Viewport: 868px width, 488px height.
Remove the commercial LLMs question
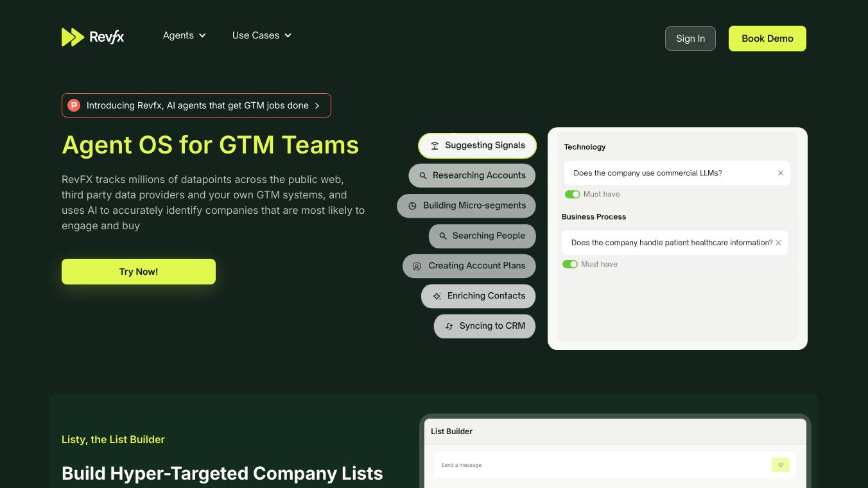coord(781,173)
